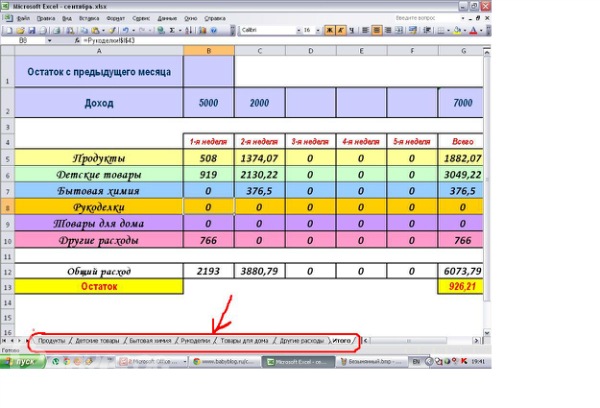Screen dimensions: 600x408
Task: Toggle italic formatting (К) in toolbar
Action: click(339, 30)
